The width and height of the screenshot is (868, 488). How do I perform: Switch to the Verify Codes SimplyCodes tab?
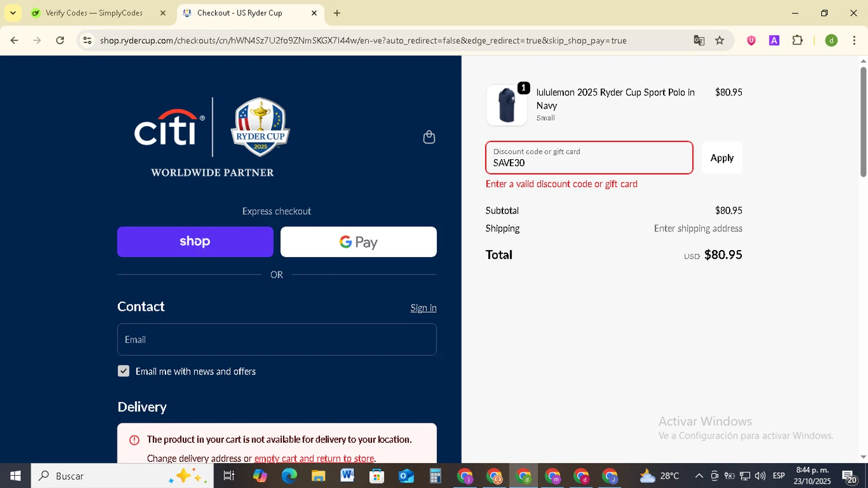pos(94,13)
